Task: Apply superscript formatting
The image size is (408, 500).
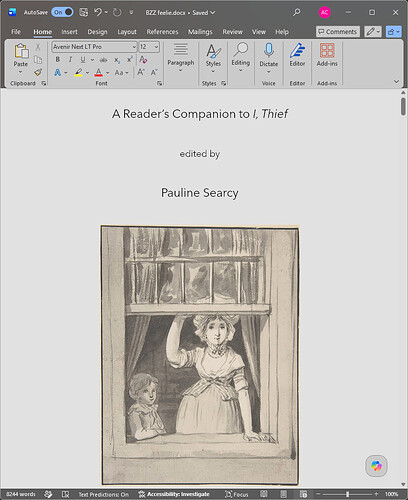Action: pyautogui.click(x=130, y=60)
